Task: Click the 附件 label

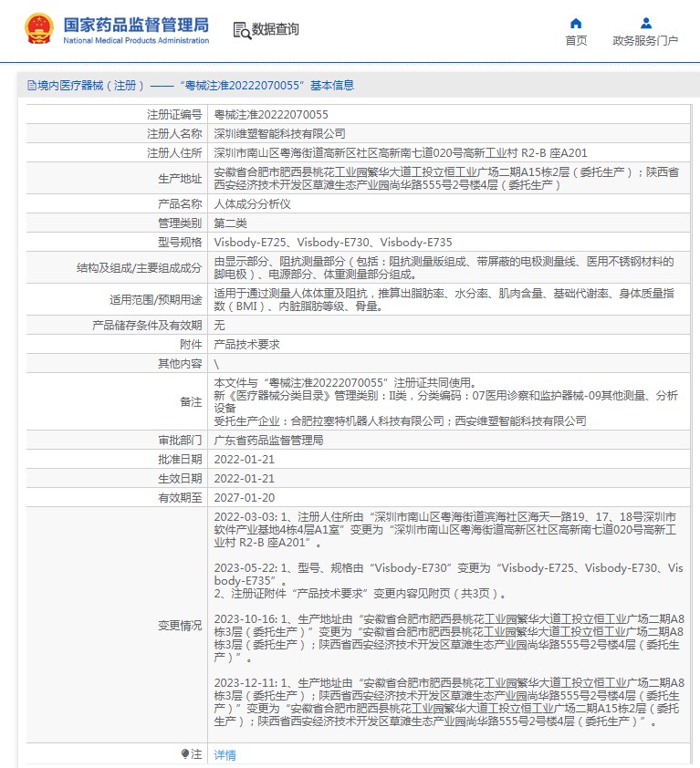Action: tap(191, 345)
